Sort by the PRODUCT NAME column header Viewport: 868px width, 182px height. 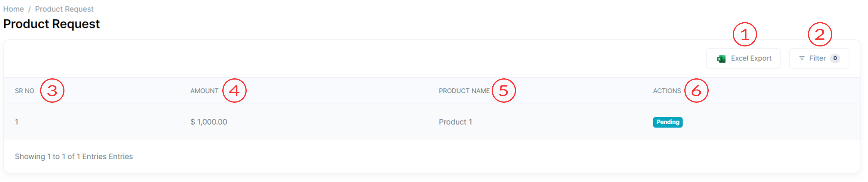click(464, 91)
